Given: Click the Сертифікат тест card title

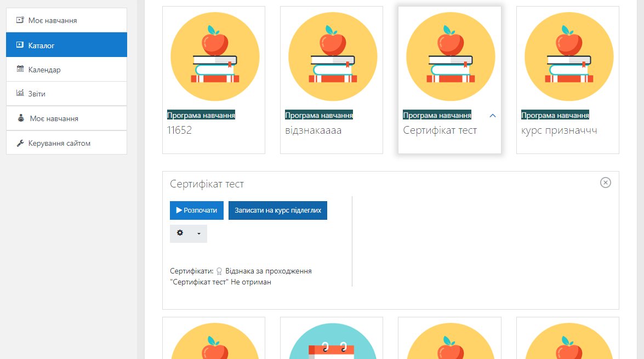Looking at the screenshot, I should 440,130.
